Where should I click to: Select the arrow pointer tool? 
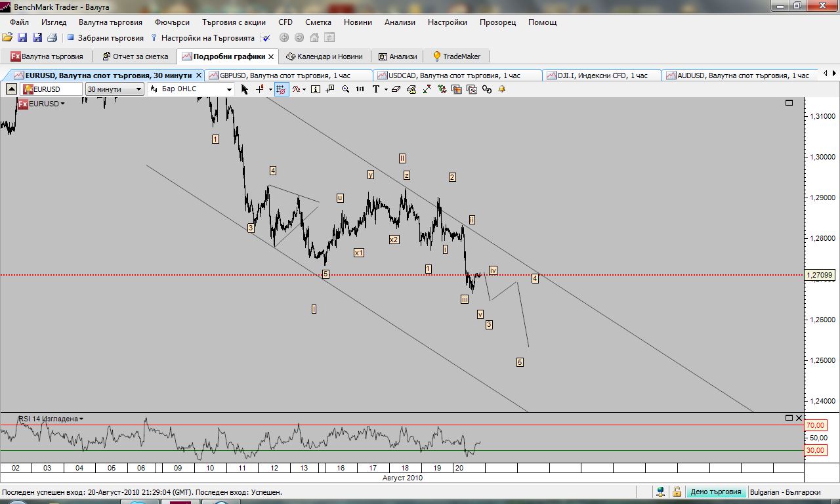pyautogui.click(x=245, y=89)
